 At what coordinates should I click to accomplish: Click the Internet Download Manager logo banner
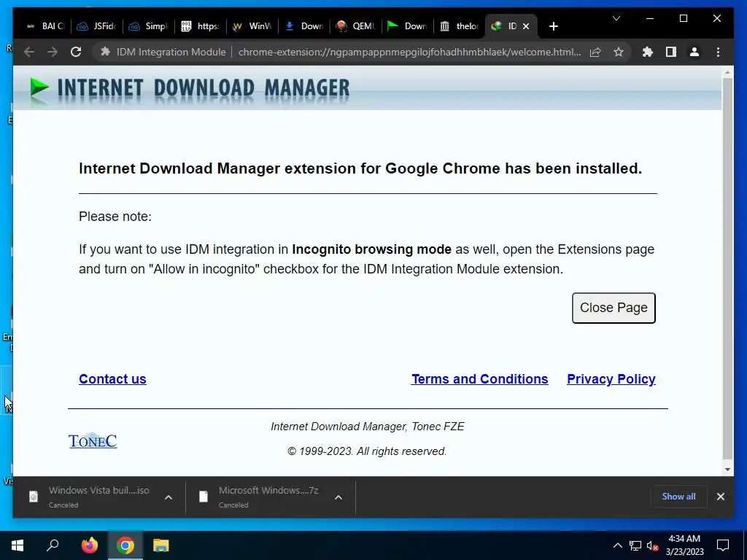click(190, 88)
